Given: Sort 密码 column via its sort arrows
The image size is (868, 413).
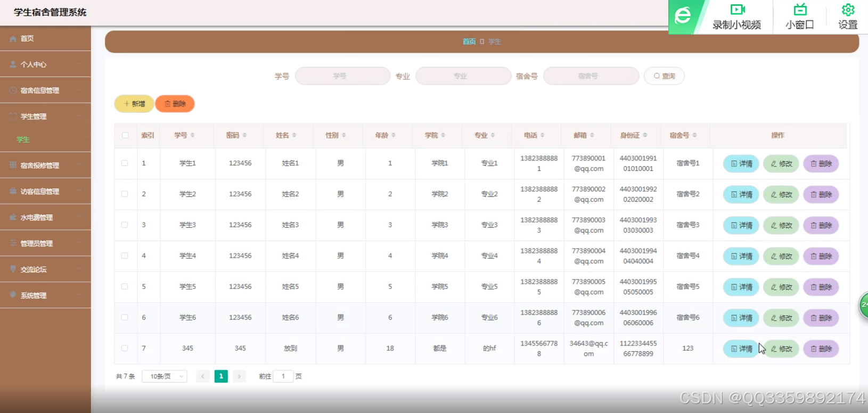Looking at the screenshot, I should point(244,135).
